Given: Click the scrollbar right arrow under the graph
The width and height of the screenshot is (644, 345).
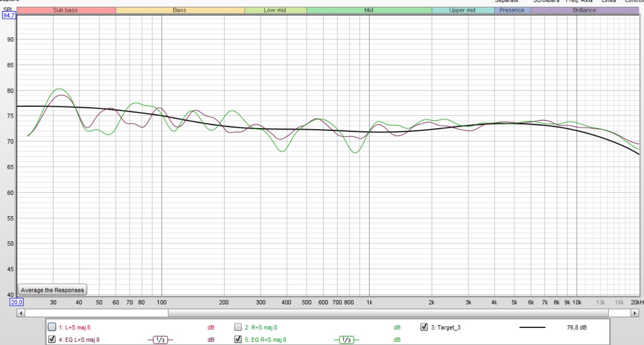Looking at the screenshot, I should pos(635,313).
